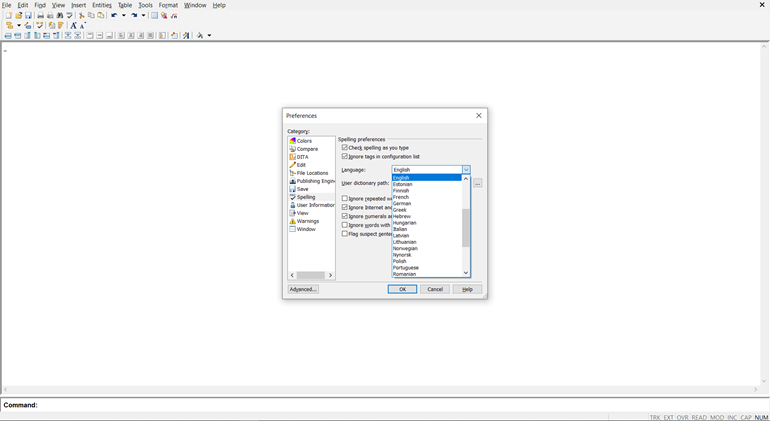Viewport: 770px width, 421px height.
Task: Toggle Check spelling as you type
Action: coord(345,147)
